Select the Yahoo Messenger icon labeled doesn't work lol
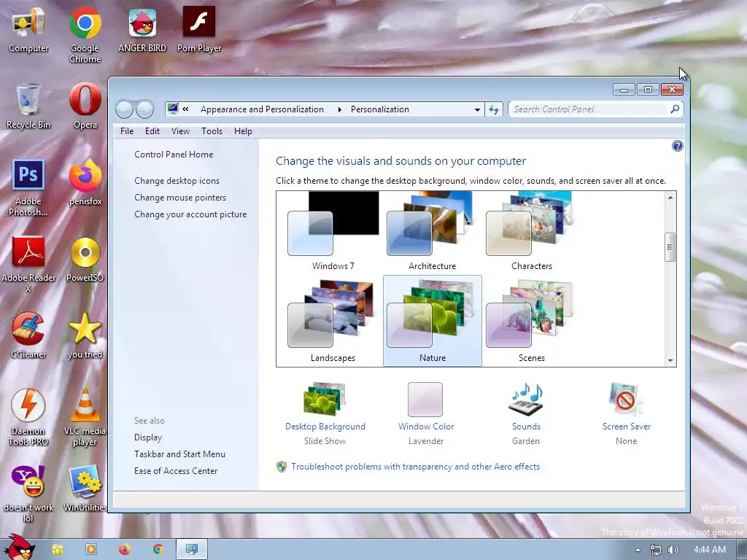The width and height of the screenshot is (747, 560). (28, 494)
